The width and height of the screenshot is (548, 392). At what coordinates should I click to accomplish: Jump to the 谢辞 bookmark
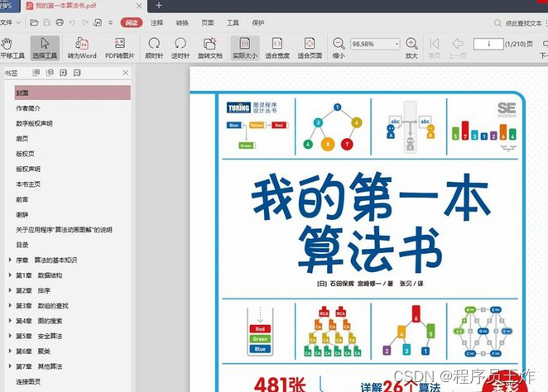click(x=22, y=214)
